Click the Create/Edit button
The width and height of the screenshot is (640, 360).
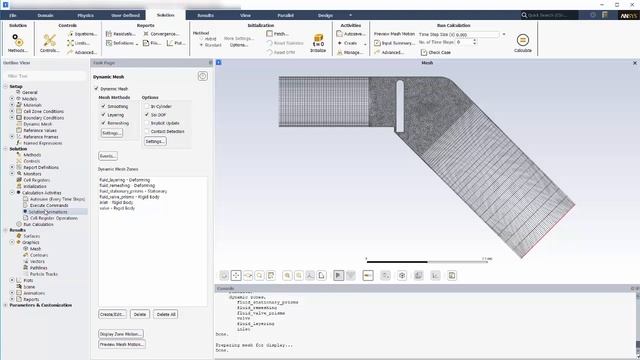click(112, 314)
